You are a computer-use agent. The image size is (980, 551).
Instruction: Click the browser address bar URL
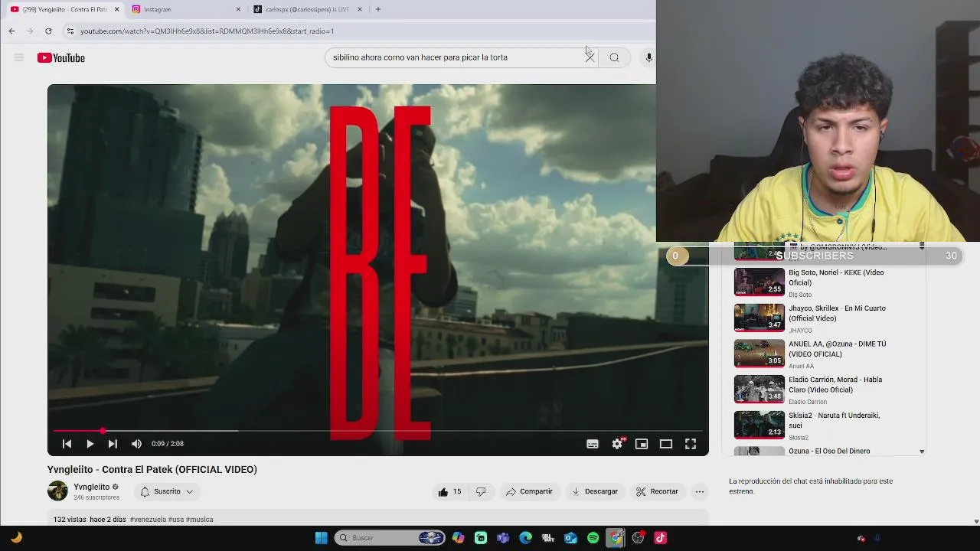pyautogui.click(x=207, y=31)
